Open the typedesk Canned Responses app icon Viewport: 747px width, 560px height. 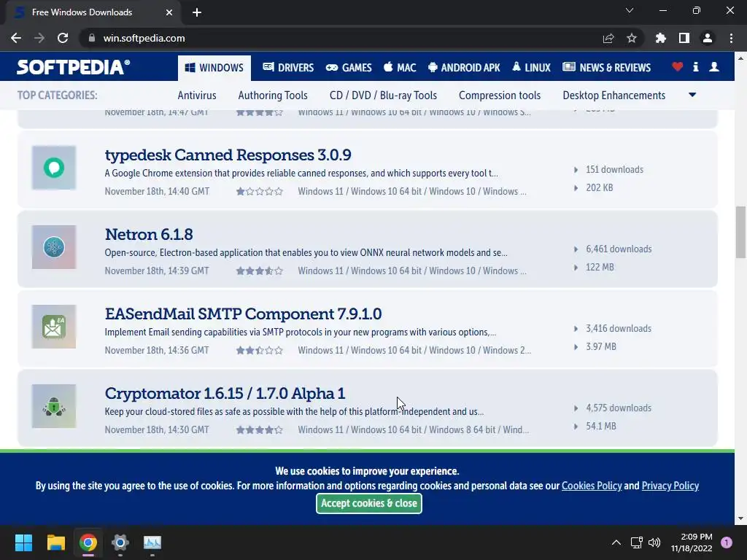[x=54, y=168]
